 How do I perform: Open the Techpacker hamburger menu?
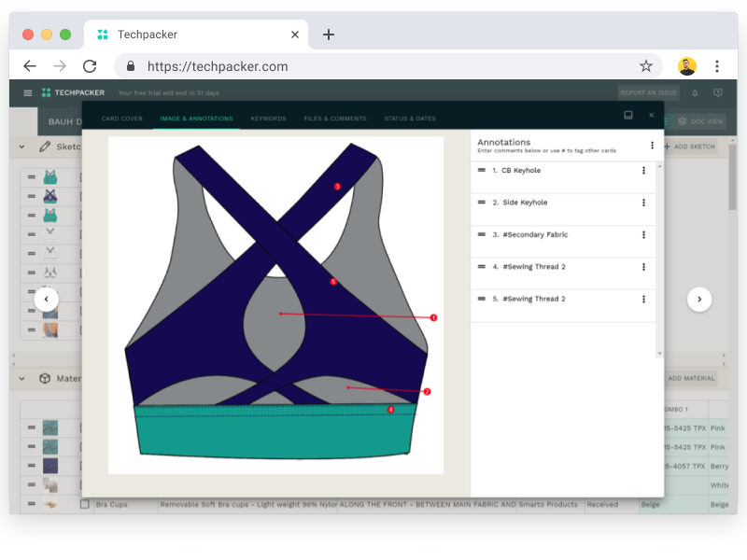click(x=28, y=92)
